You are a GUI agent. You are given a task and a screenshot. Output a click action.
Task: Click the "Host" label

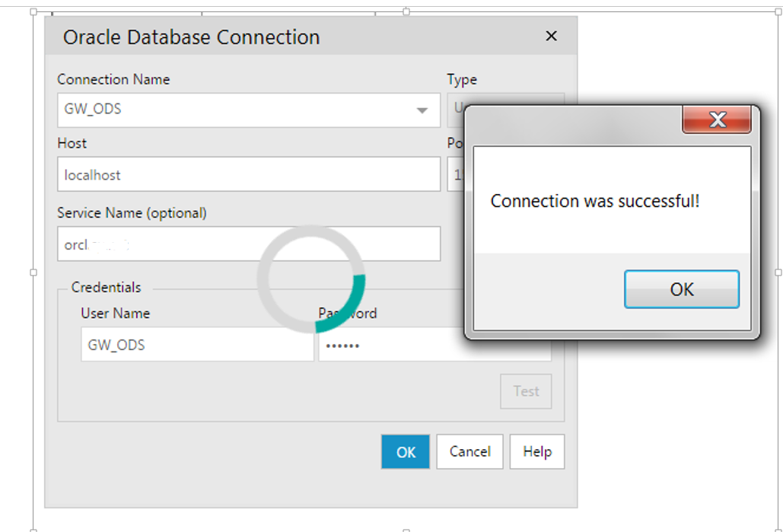[x=72, y=143]
